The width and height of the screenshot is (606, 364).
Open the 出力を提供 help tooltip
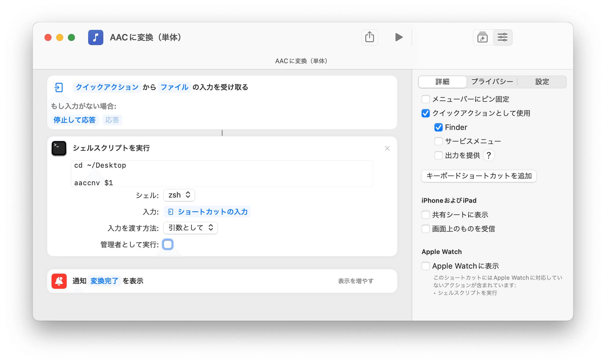click(489, 155)
